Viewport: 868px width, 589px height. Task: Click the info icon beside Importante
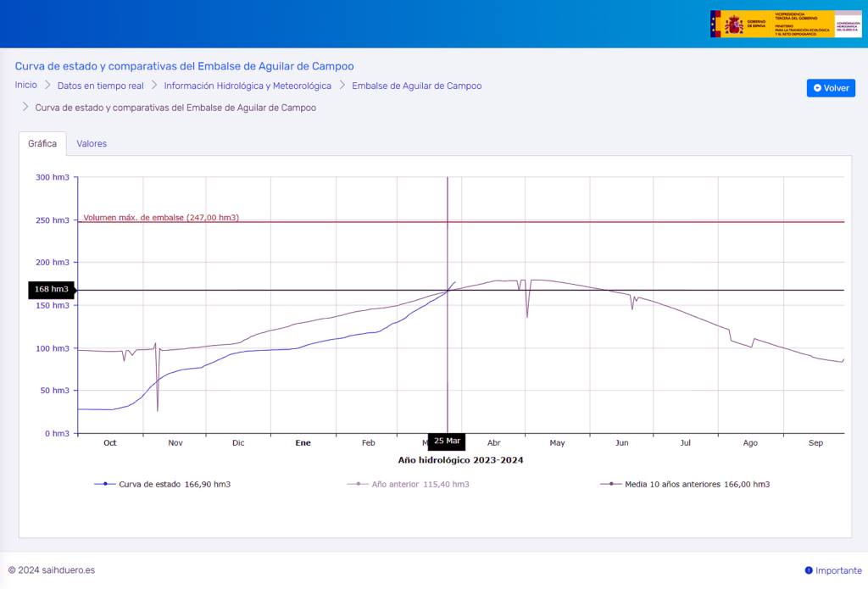tap(809, 570)
